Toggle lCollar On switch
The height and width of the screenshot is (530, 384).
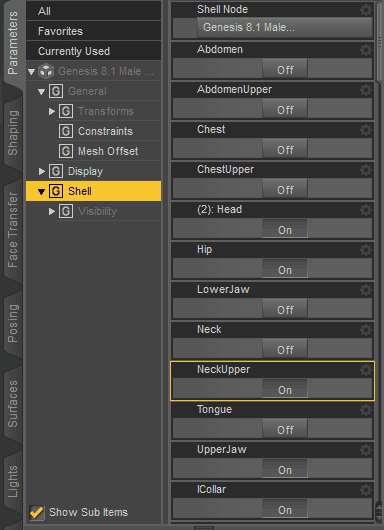coord(285,509)
